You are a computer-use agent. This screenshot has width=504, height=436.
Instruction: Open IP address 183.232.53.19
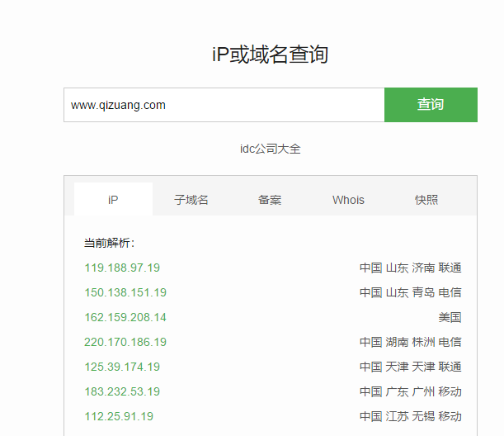[x=122, y=391]
